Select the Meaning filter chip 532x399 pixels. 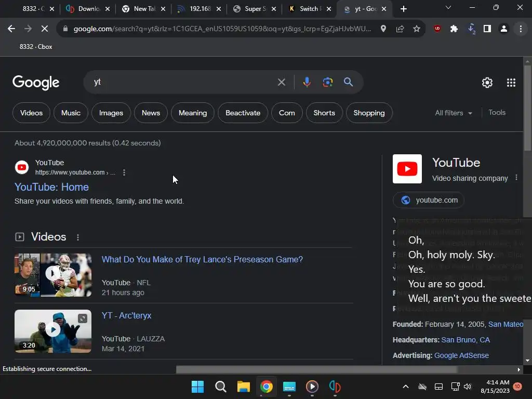(x=193, y=113)
